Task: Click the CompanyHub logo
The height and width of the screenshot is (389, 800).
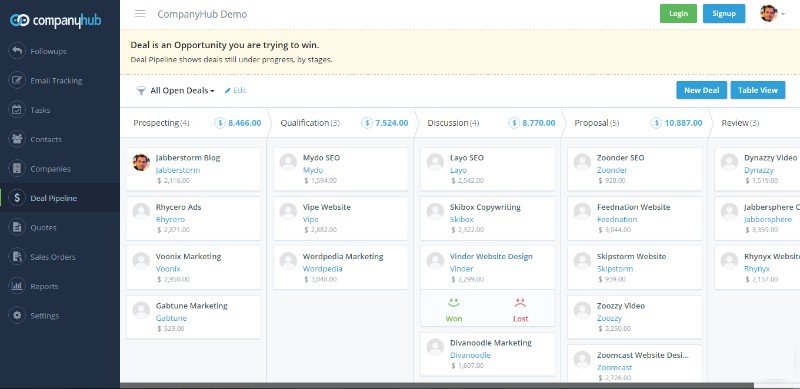Action: click(x=55, y=20)
